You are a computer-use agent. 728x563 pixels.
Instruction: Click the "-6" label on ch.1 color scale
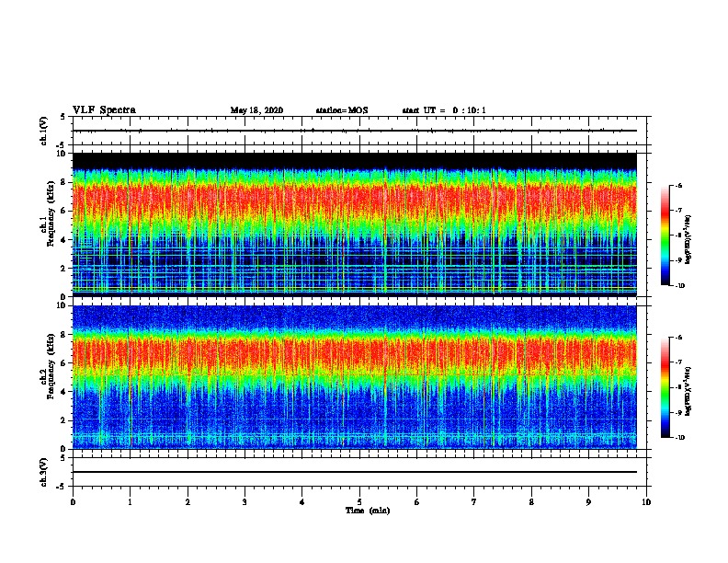coord(678,185)
